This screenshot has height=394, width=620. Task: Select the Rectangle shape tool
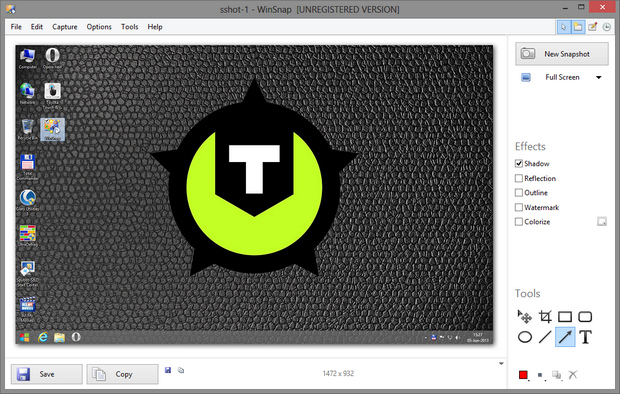(565, 316)
